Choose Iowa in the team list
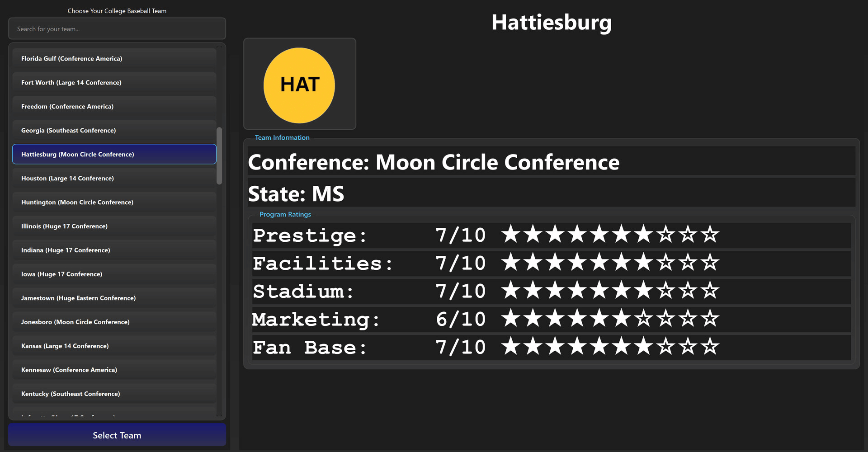868x452 pixels. [114, 274]
